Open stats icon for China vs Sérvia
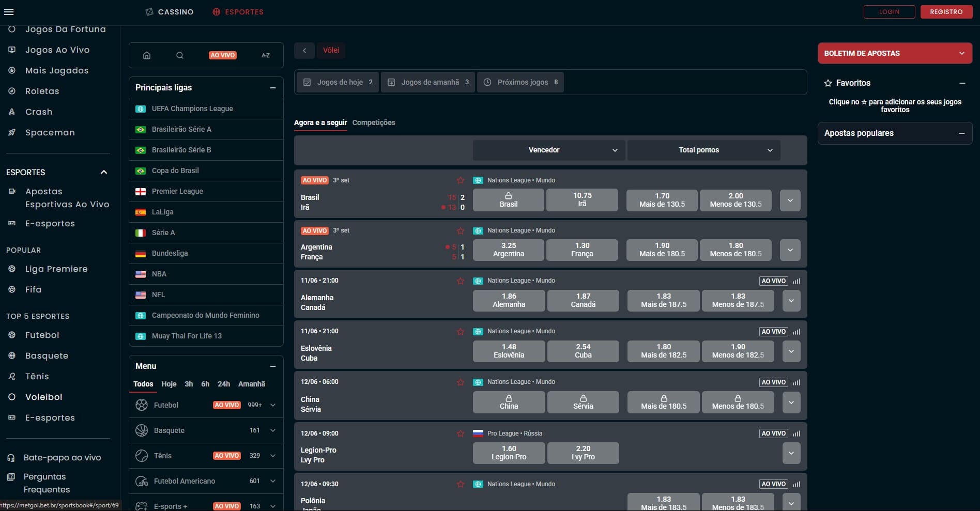The image size is (980, 511). 797,382
